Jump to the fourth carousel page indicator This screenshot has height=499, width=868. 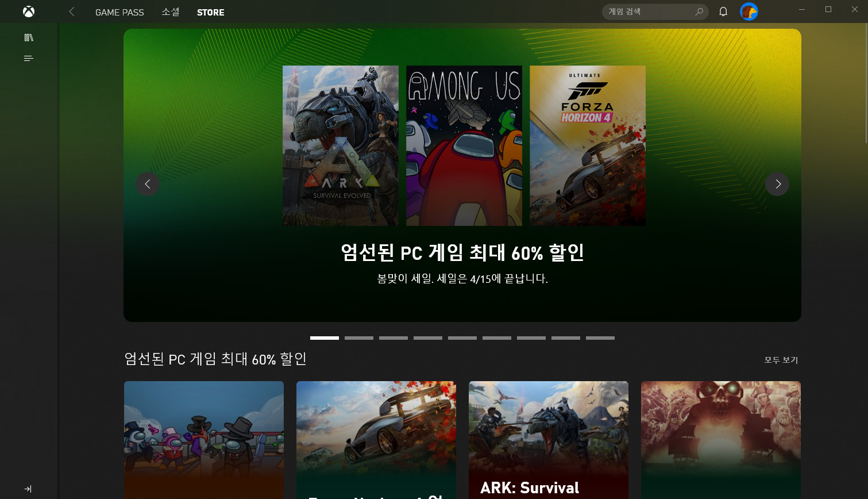[x=428, y=338]
